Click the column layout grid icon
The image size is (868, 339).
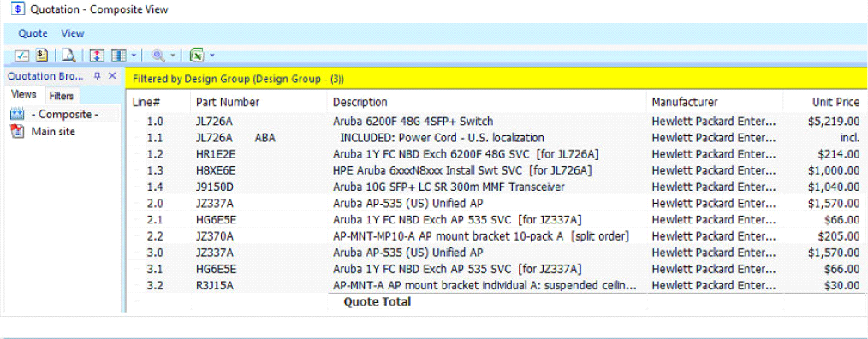click(118, 55)
